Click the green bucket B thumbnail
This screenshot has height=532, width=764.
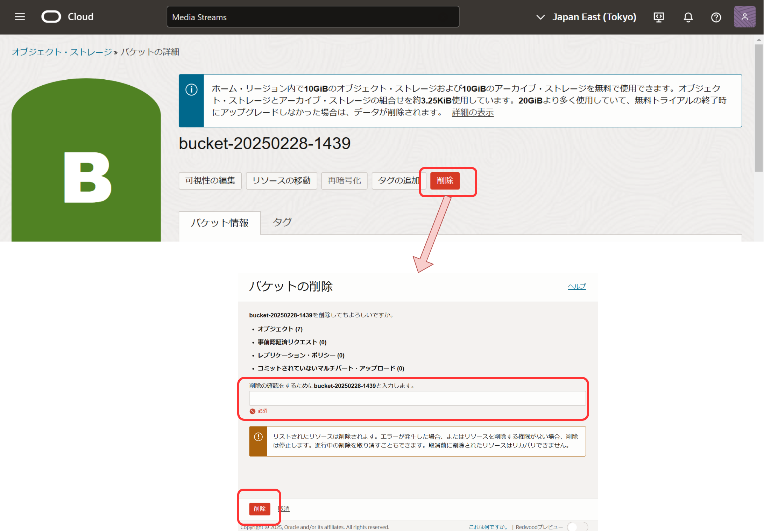86,160
